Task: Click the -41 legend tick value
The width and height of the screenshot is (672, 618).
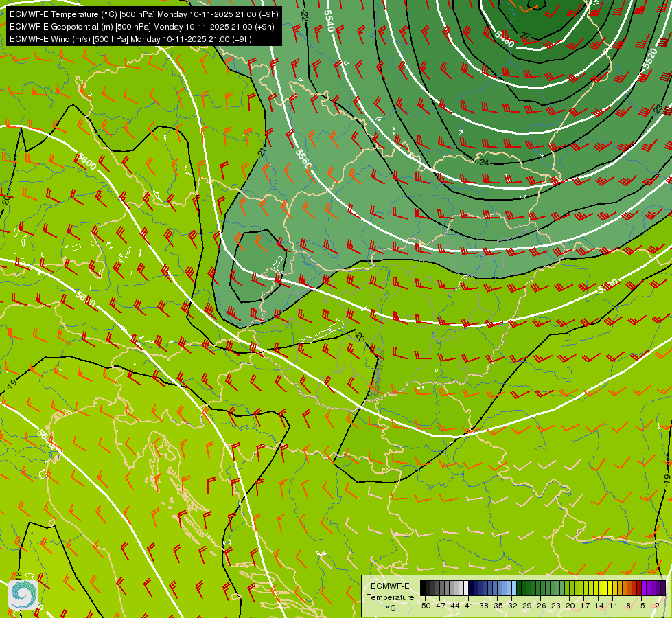Action: (467, 606)
